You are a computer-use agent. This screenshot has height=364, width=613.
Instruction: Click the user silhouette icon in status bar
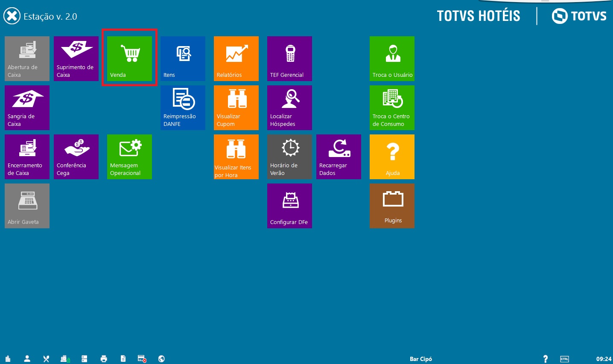tap(27, 359)
